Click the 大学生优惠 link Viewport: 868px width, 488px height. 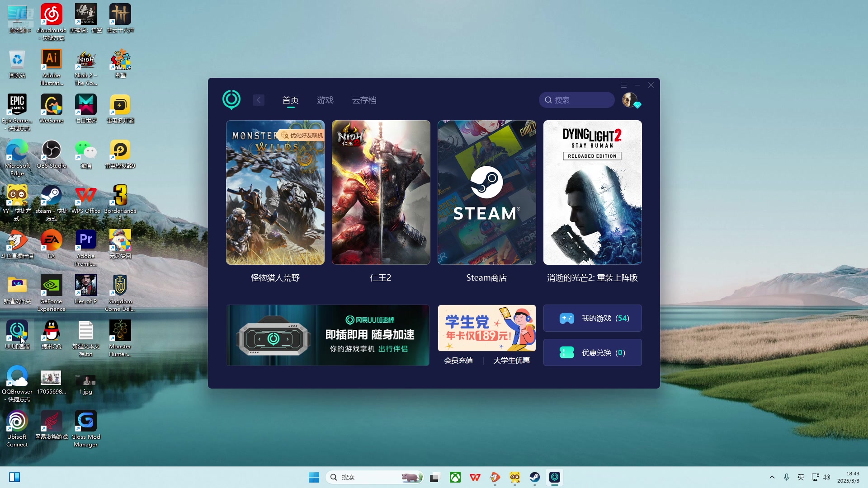512,361
